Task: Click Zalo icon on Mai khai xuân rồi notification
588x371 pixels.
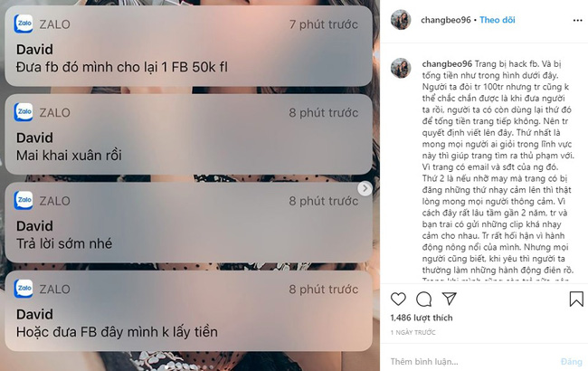Action: [24, 112]
